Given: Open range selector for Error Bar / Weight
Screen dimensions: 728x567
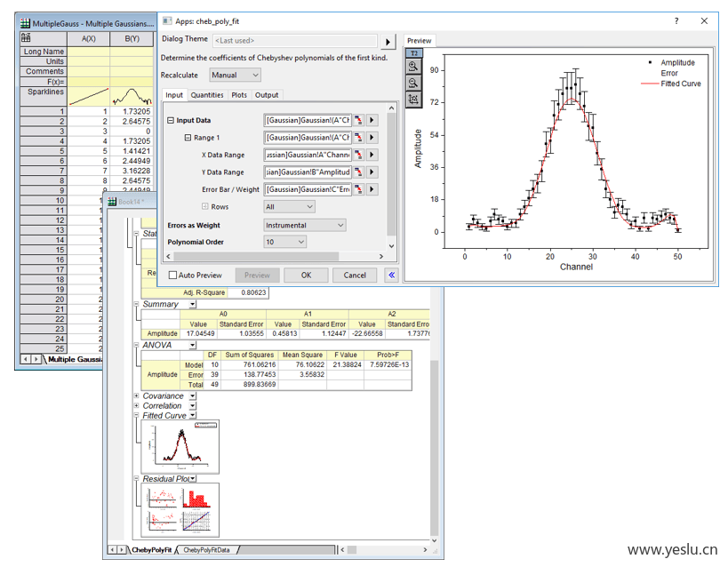Looking at the screenshot, I should pos(358,189).
